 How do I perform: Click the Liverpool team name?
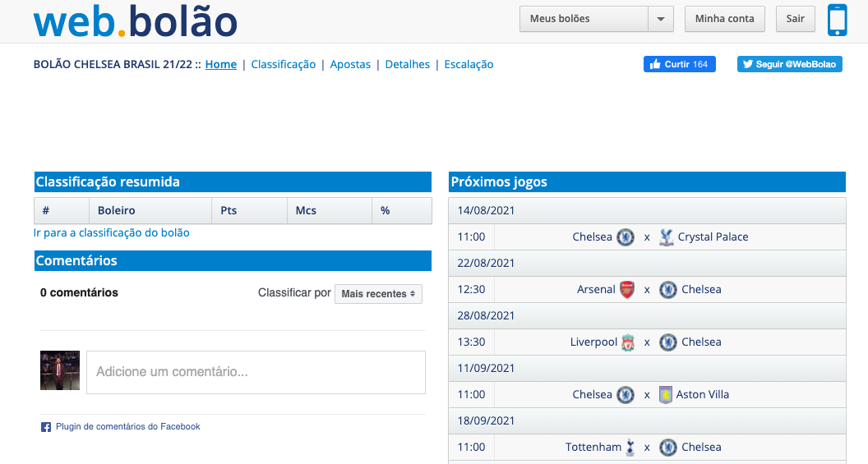click(x=593, y=342)
